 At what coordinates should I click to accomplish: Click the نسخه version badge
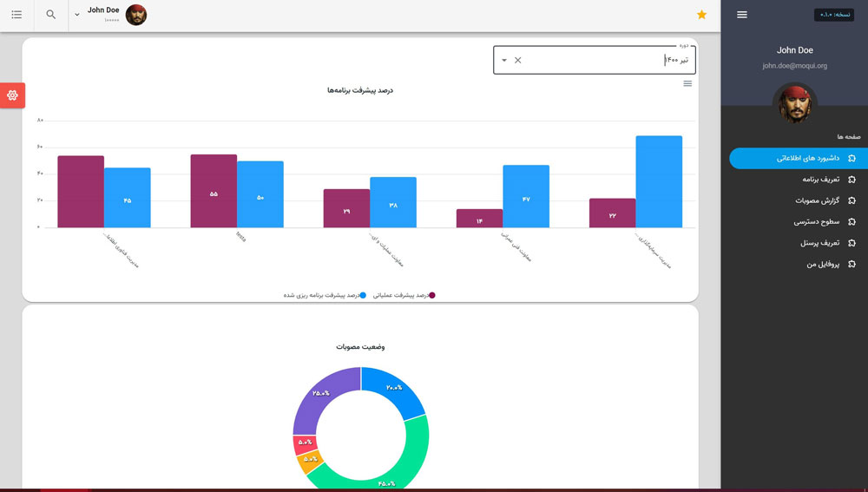pos(834,15)
